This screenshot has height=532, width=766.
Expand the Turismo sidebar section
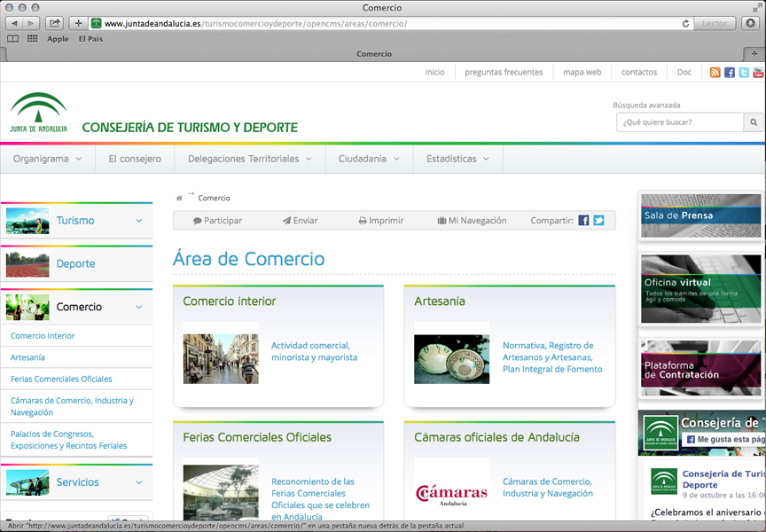(139, 221)
